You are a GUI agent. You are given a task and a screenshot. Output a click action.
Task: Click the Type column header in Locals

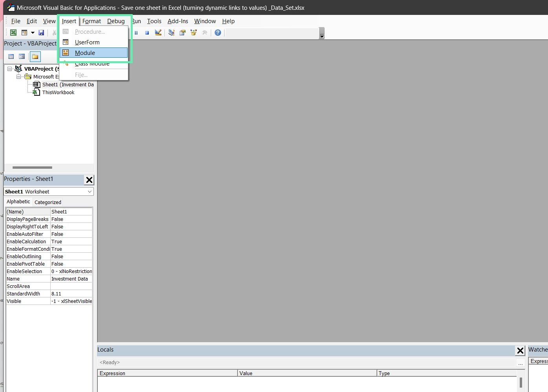point(447,373)
